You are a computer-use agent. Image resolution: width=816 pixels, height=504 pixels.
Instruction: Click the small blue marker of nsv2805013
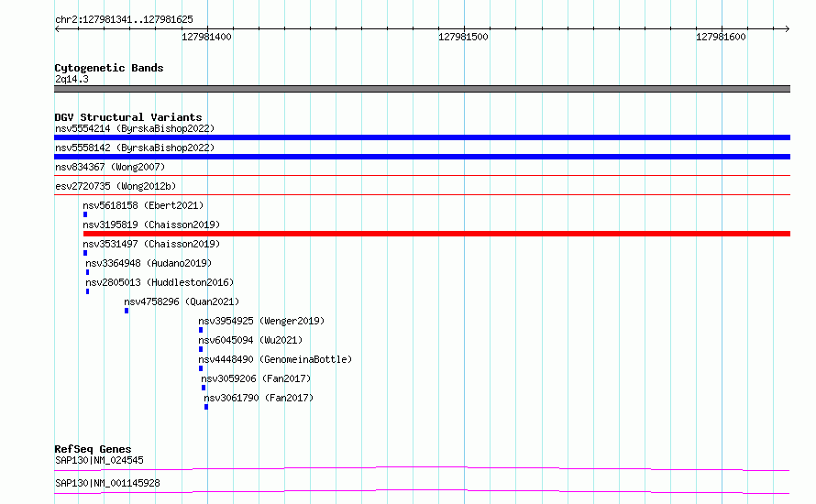[87, 291]
